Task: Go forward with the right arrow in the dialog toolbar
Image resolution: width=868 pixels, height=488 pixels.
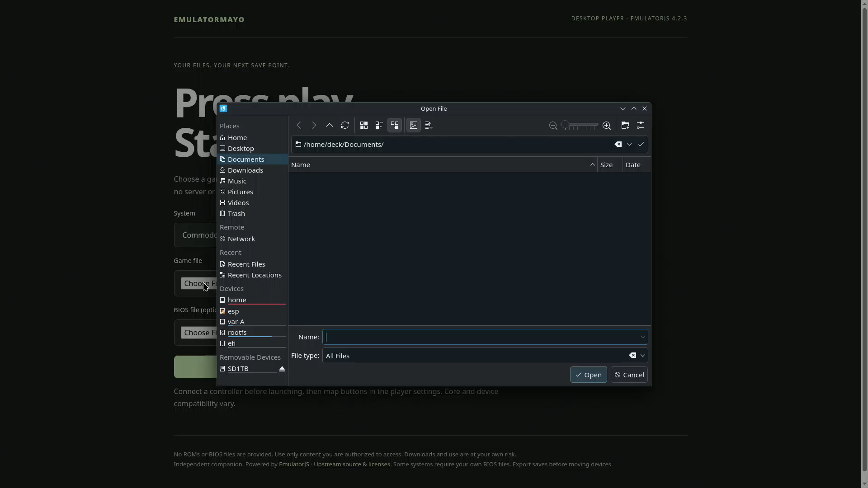Action: click(x=314, y=126)
